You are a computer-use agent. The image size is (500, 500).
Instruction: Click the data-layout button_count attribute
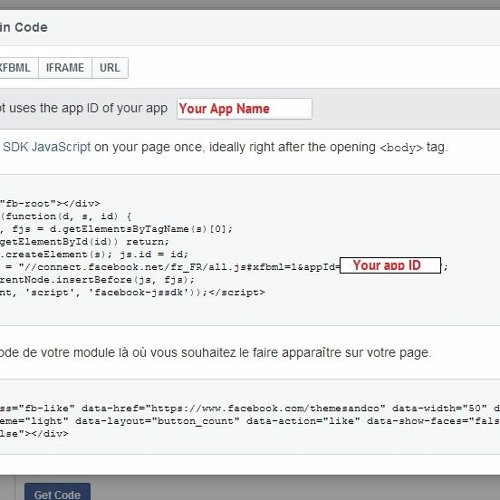pos(157,421)
